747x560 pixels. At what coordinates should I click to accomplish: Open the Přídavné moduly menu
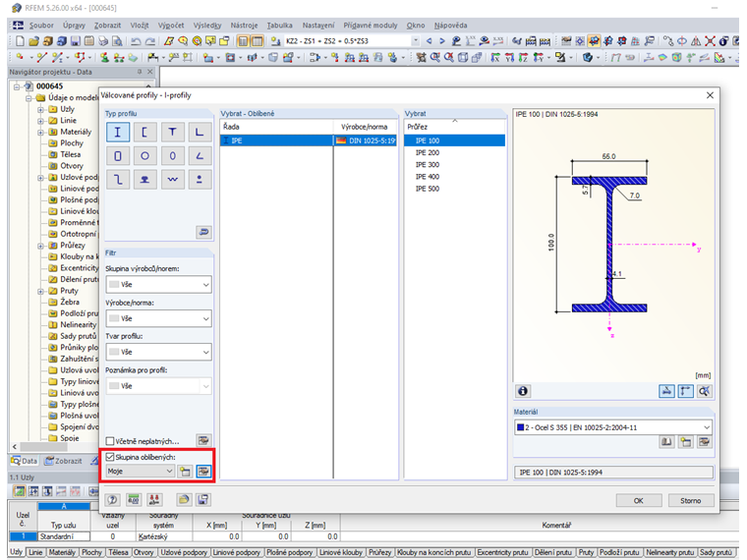click(371, 26)
